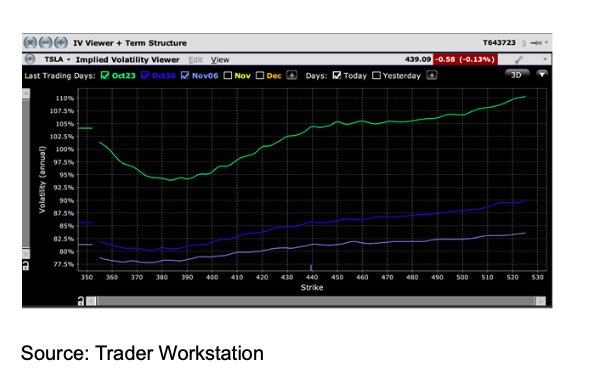Enable the Dec expiration checkbox
The image size is (595, 392).
(260, 76)
